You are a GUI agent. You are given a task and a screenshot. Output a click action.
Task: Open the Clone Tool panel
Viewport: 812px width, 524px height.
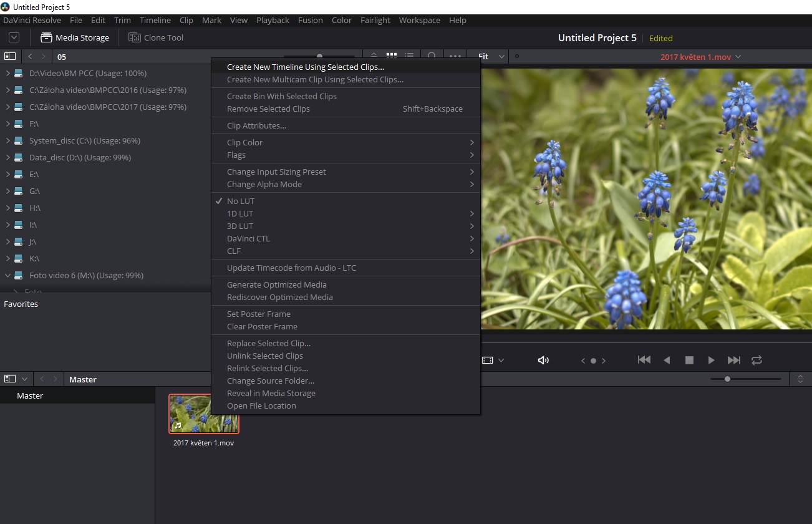coord(156,37)
